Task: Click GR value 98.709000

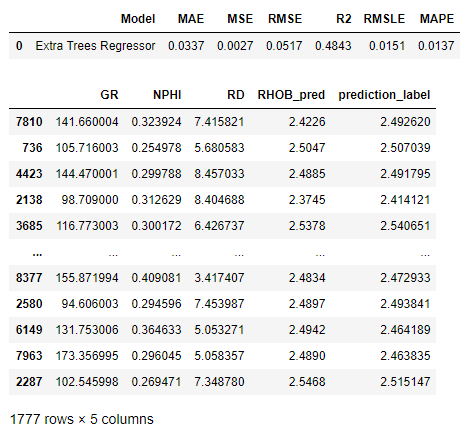Action: (90, 200)
